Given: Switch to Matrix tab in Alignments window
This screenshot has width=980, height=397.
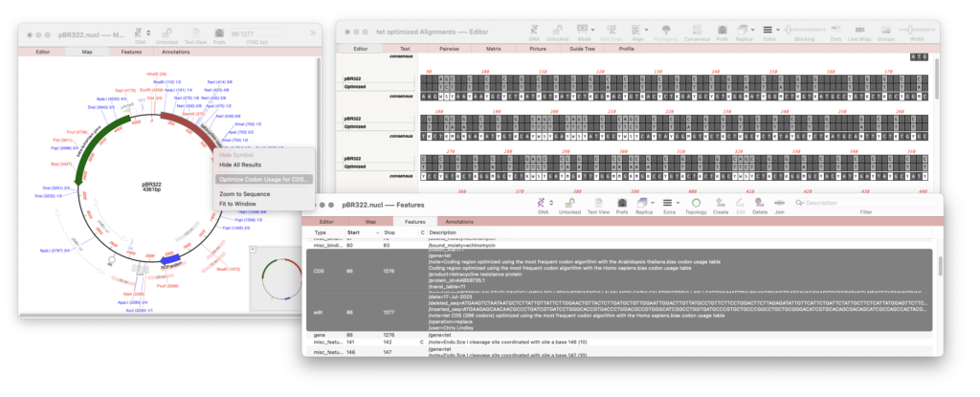Looking at the screenshot, I should (x=494, y=48).
